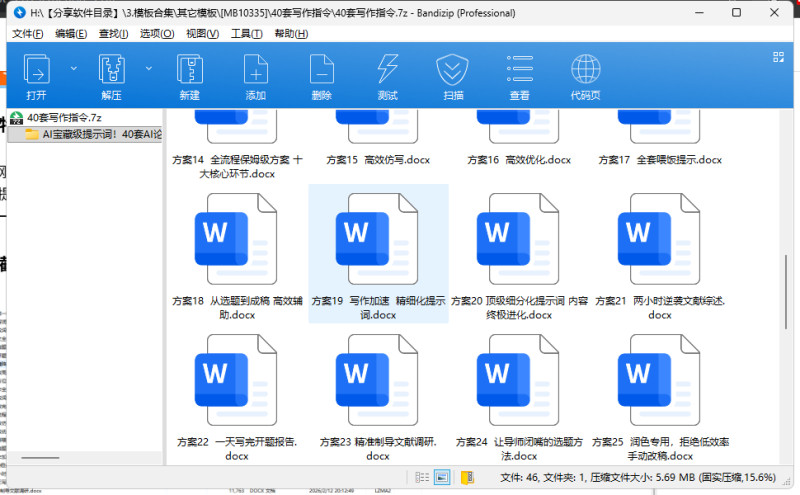The width and height of the screenshot is (800, 495).
Task: Click the file name 方案14 全流程保姆级方案
Action: (237, 167)
